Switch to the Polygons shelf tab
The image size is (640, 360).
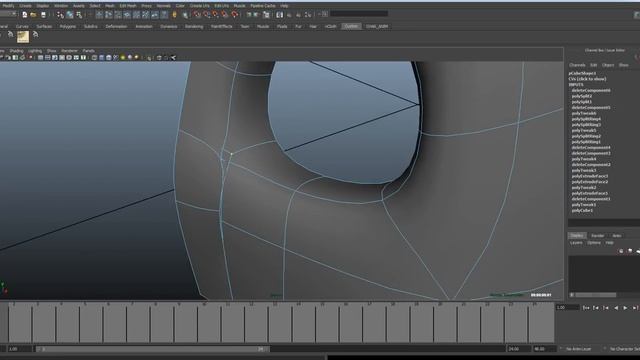coord(68,26)
